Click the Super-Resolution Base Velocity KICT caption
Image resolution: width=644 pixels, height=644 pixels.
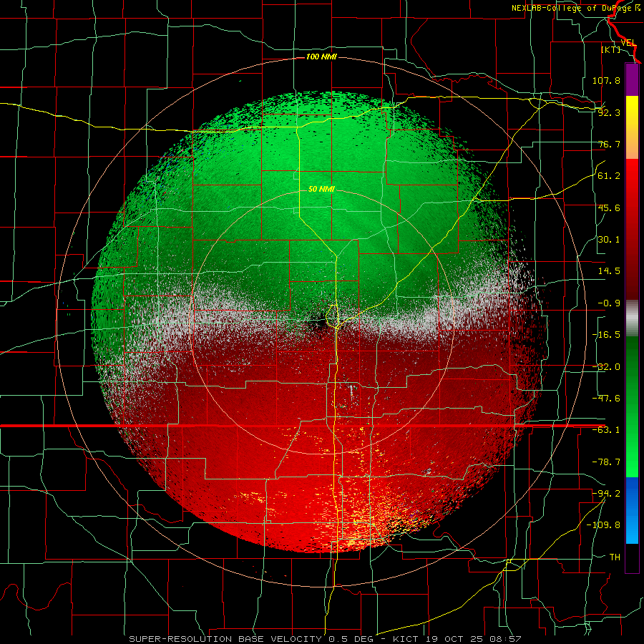pos(325,639)
